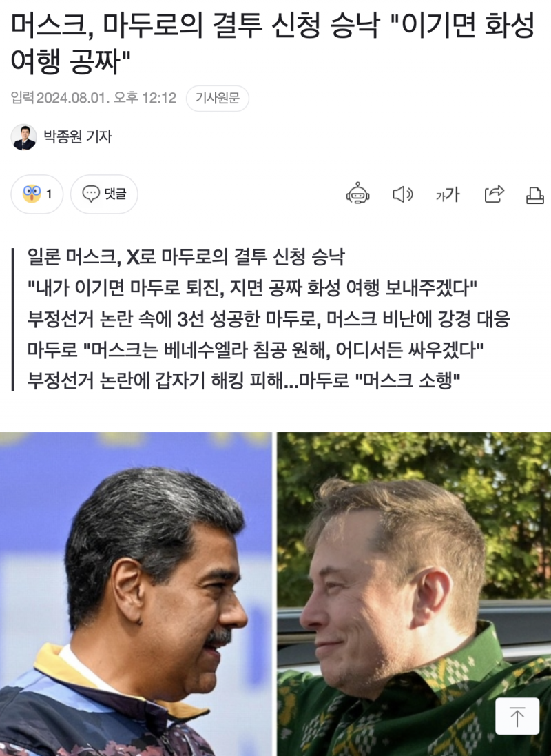This screenshot has height=756, width=551.
Task: Click summary line about 3선 성공한 마두로
Action: (269, 318)
